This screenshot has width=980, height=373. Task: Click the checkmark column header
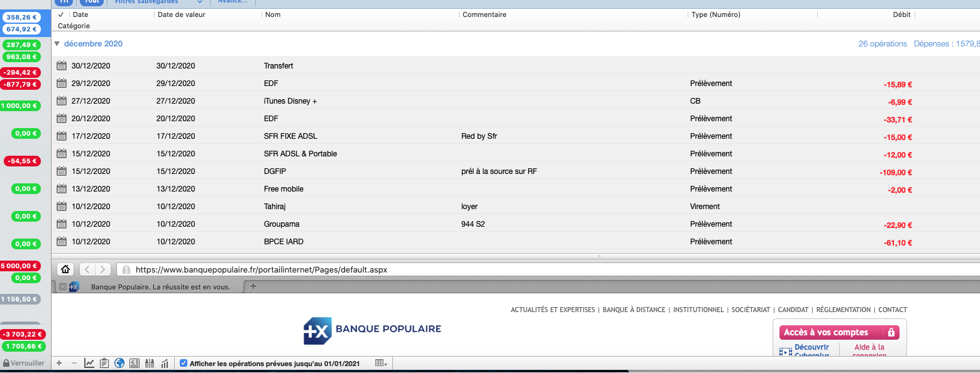click(61, 14)
